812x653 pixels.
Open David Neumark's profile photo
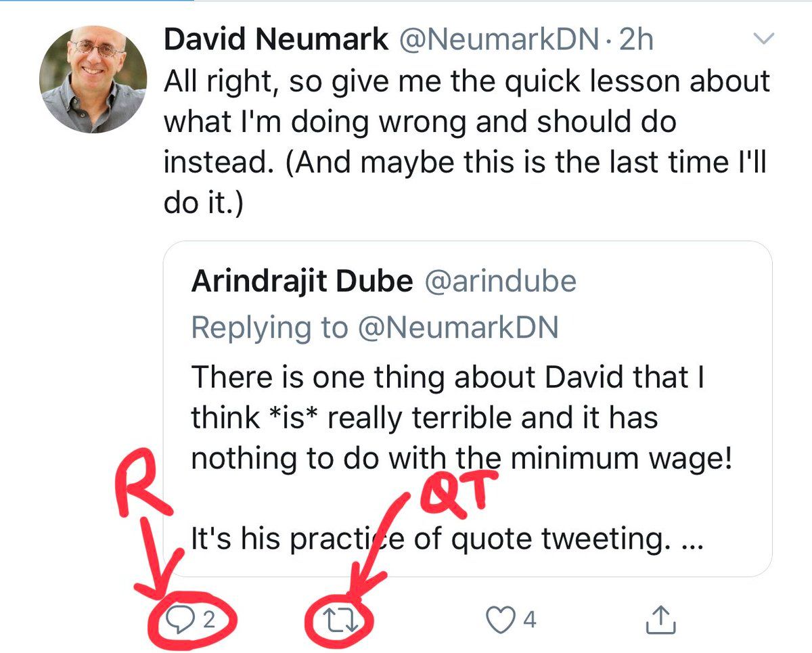pos(93,80)
